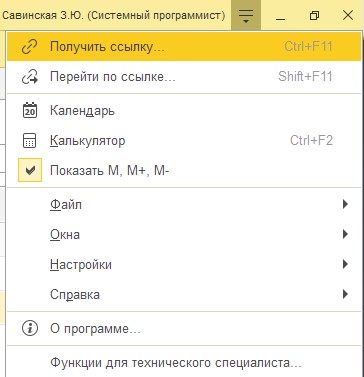Click the Файл menu label
Image resolution: width=364 pixels, height=377 pixels.
66,204
